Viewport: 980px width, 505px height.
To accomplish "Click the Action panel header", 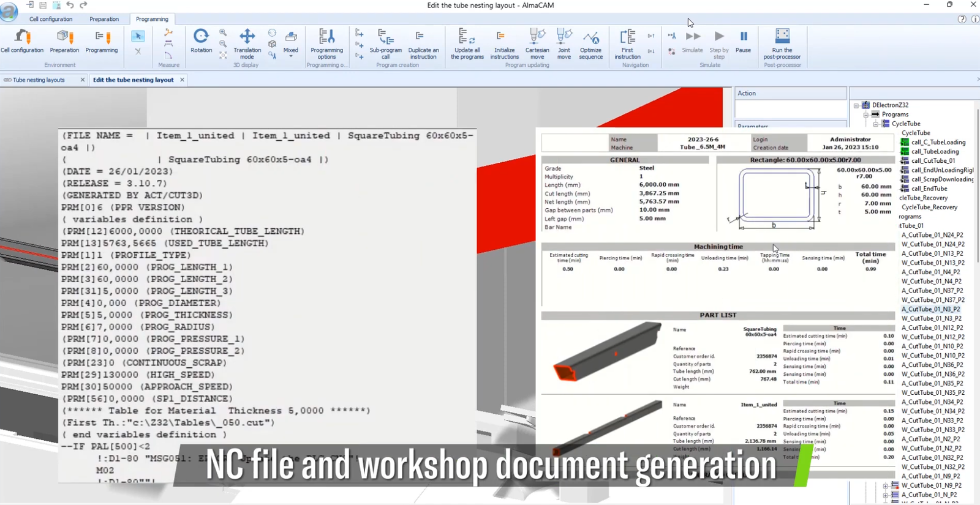I will [x=790, y=93].
